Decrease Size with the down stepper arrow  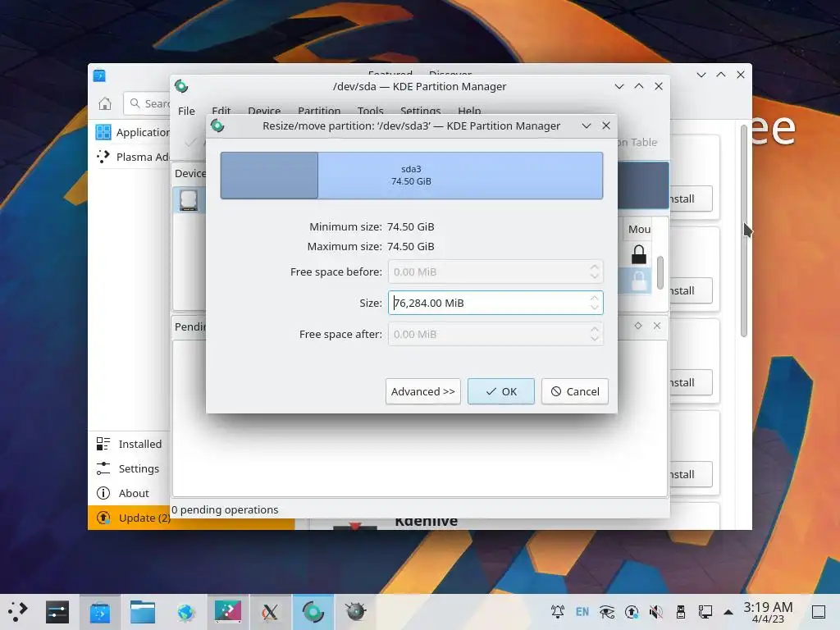595,308
